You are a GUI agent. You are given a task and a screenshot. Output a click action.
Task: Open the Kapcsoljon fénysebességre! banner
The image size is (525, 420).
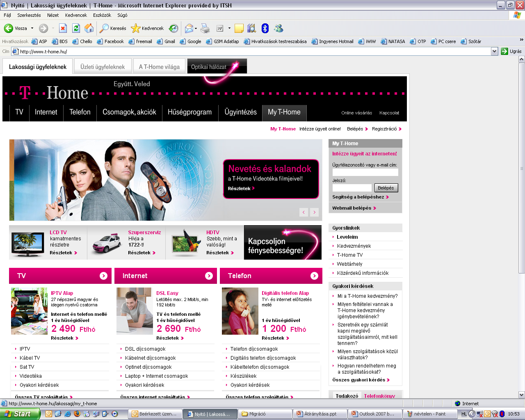click(x=283, y=242)
